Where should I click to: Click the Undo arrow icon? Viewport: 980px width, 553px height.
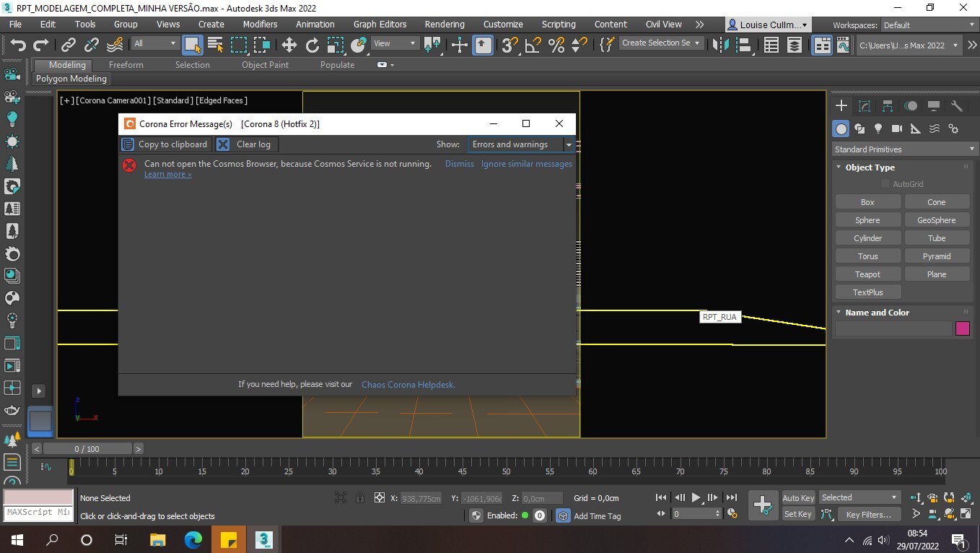18,45
